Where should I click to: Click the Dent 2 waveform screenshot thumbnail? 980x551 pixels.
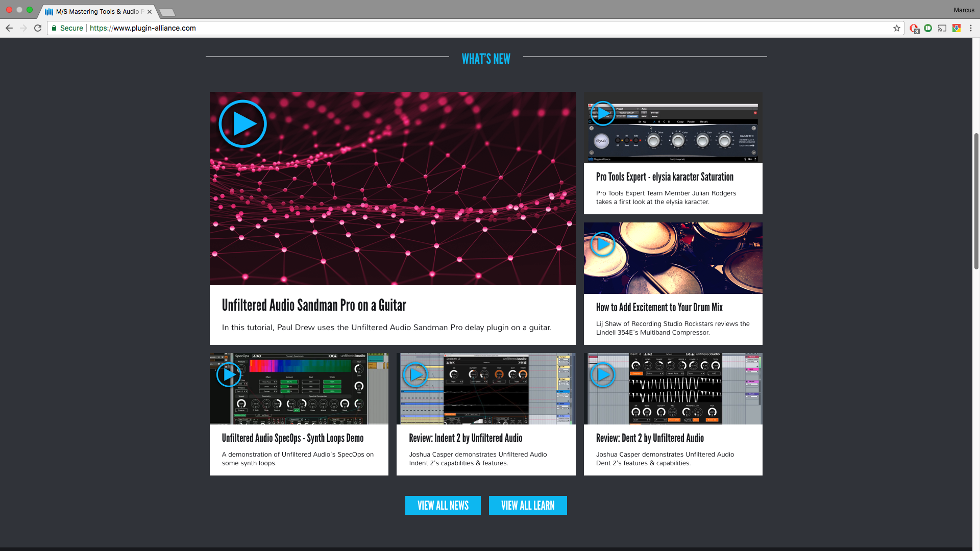(x=673, y=389)
